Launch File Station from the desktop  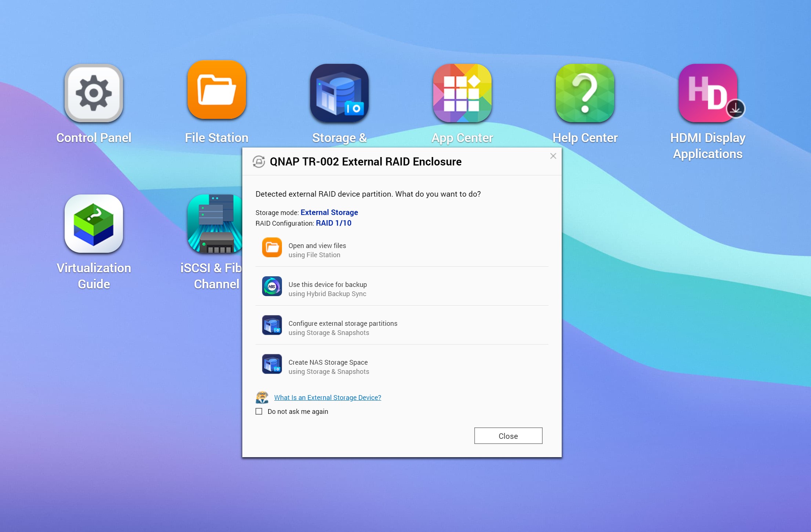pos(217,90)
